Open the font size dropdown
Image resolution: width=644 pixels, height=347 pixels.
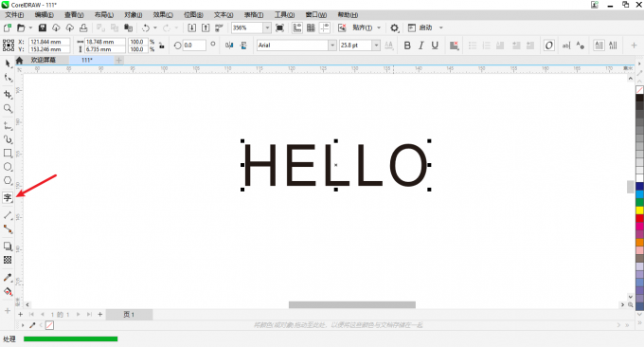(x=376, y=46)
